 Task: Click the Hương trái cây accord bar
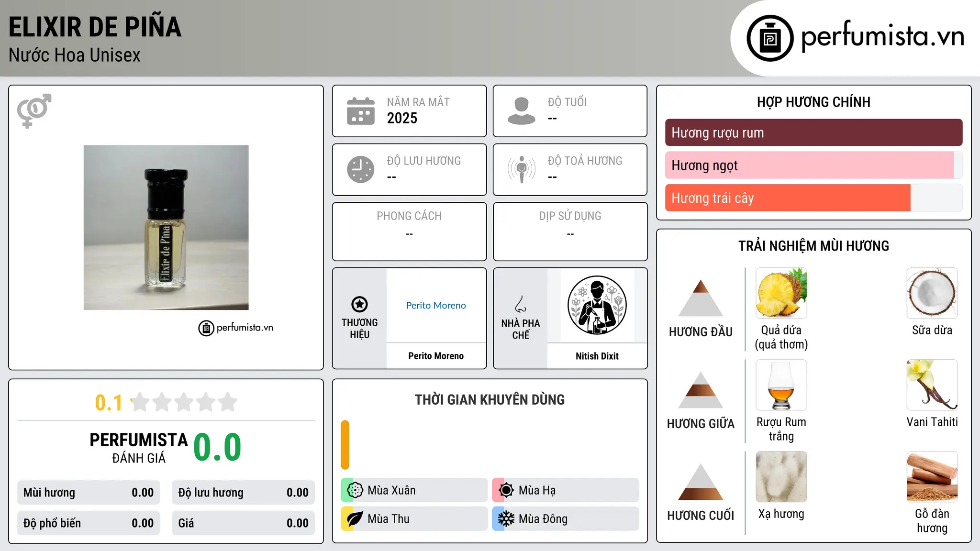click(813, 198)
